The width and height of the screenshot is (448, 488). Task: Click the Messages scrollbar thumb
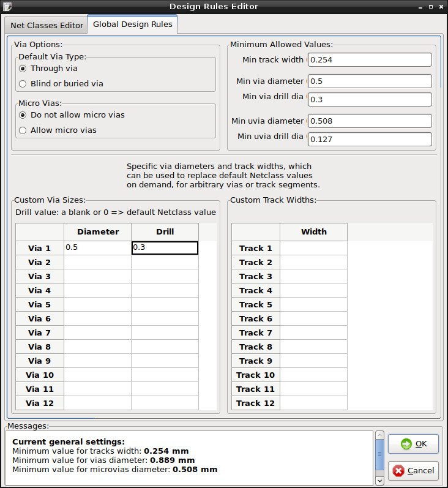tap(379, 454)
